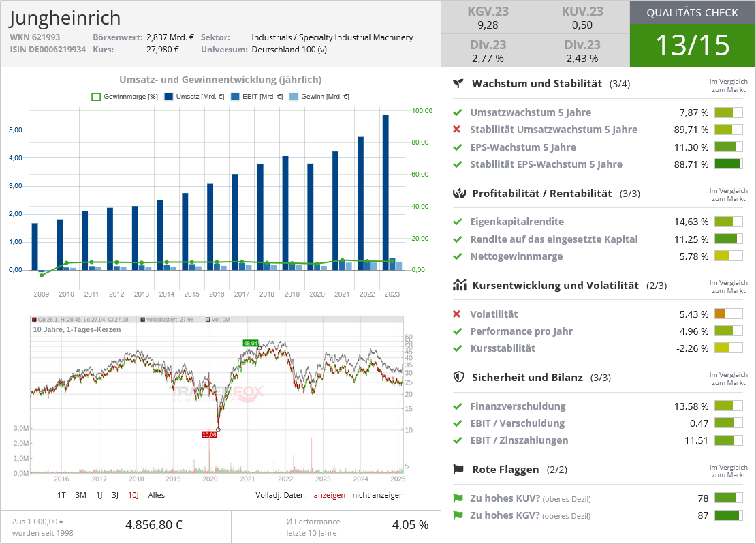Viewport: 756px width, 544px height.
Task: Click the red cross next to Volatilität
Action: point(456,314)
